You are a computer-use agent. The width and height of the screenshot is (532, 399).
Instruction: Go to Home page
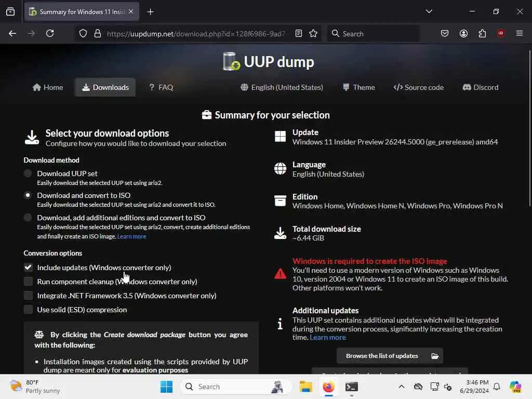tap(48, 87)
